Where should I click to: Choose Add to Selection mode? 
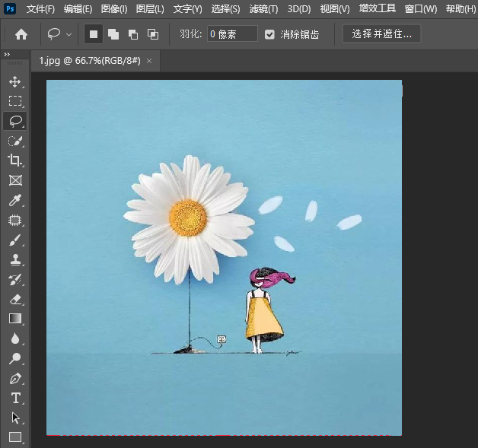113,34
